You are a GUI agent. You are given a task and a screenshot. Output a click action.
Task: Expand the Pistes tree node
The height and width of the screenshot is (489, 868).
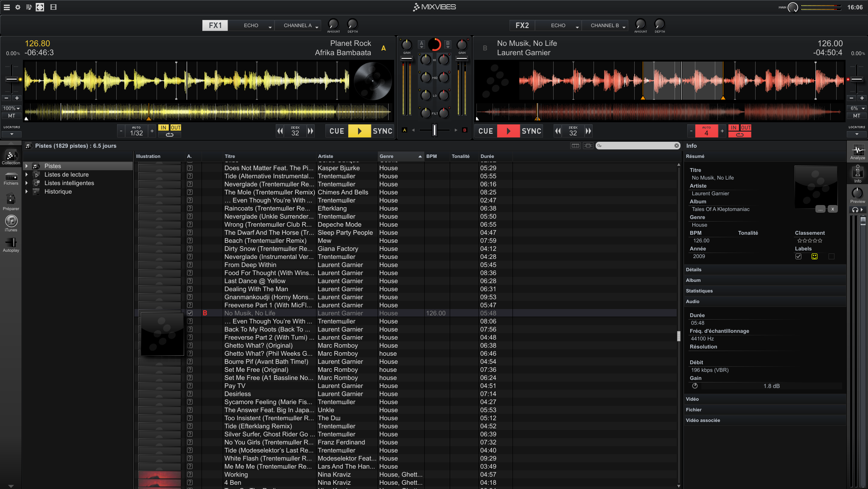(27, 166)
